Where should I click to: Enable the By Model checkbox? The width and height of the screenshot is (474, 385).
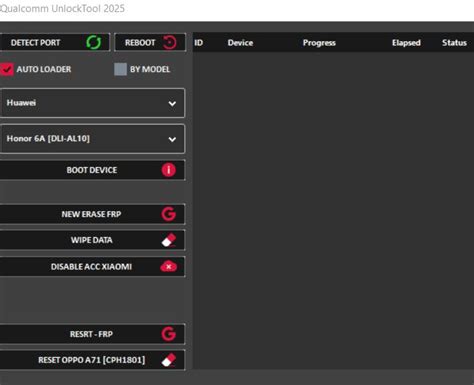point(120,69)
